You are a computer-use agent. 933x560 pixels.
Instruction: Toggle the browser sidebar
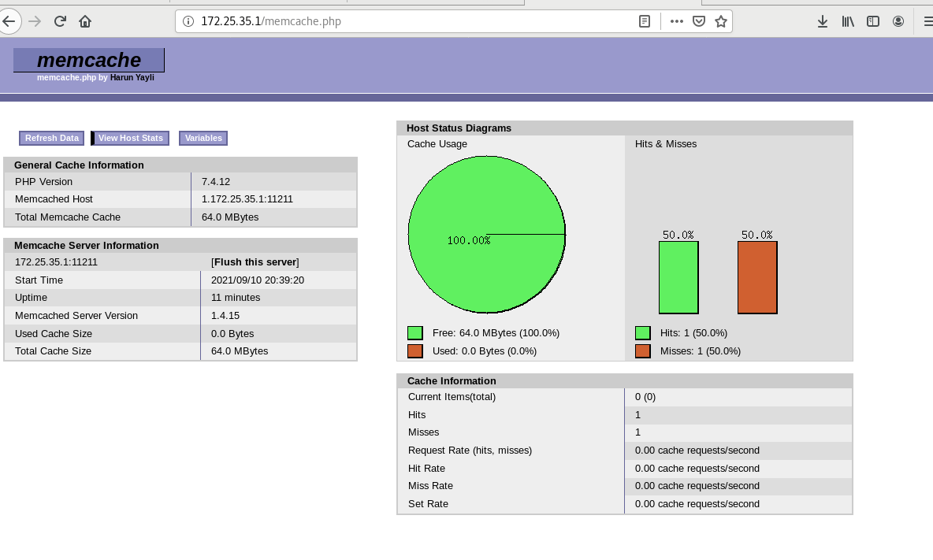click(x=873, y=21)
